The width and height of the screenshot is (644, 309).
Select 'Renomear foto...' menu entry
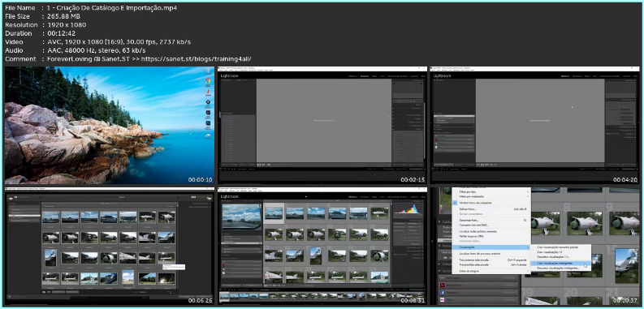469,221
